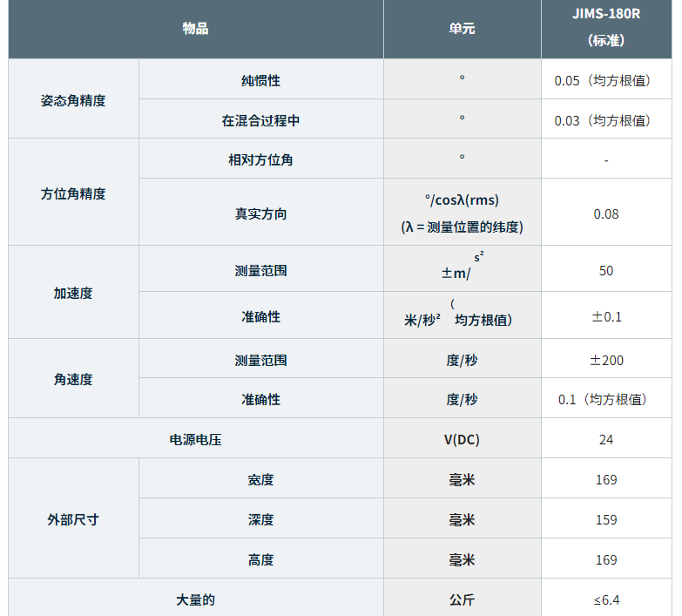The width and height of the screenshot is (682, 616).
Task: Click the 深度 cell
Action: pyautogui.click(x=261, y=518)
